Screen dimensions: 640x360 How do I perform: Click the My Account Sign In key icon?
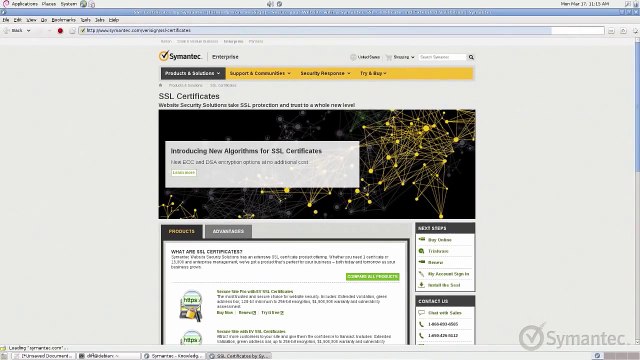tap(422, 273)
